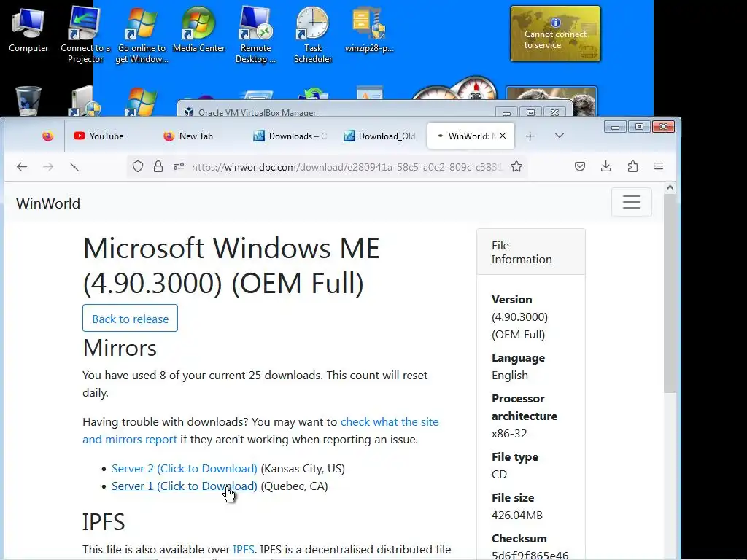Click the WinWorld brand link
This screenshot has width=747, height=560.
pos(48,203)
